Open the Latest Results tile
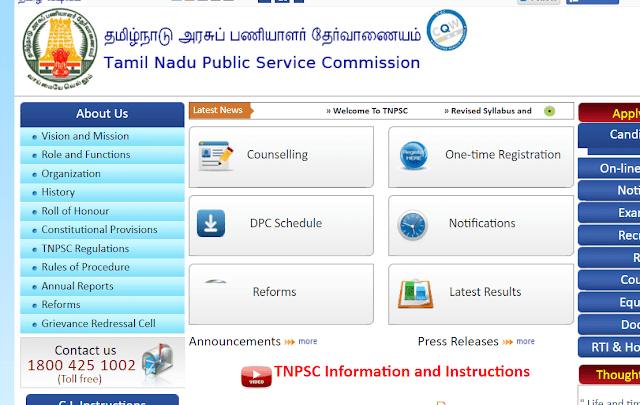The image size is (640, 405). coord(481,294)
